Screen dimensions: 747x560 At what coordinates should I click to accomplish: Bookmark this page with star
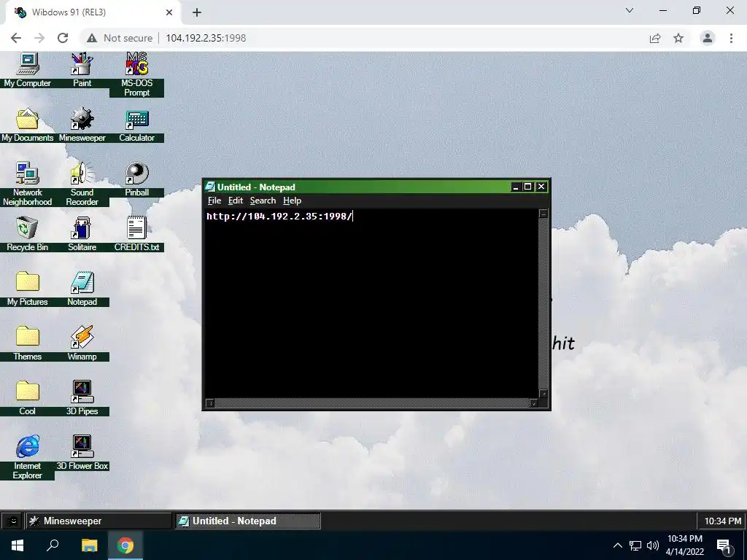678,38
